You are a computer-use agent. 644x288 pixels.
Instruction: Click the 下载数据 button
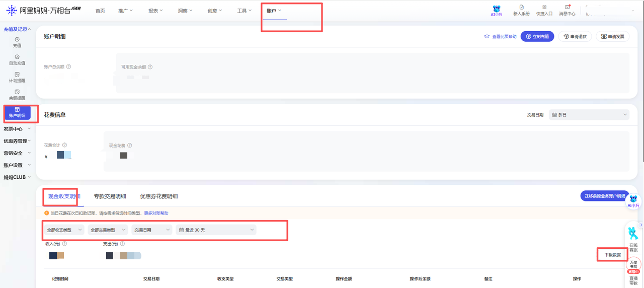click(x=612, y=255)
